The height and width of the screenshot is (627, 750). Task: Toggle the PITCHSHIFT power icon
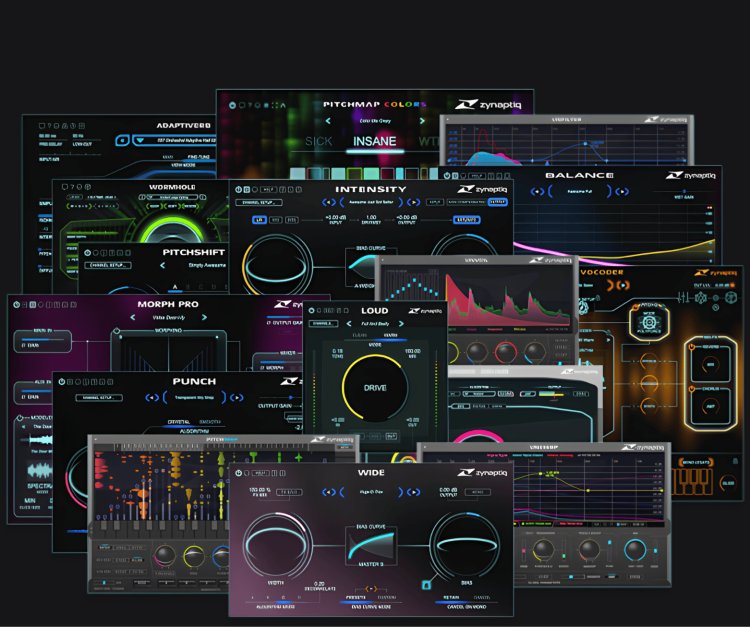[x=88, y=253]
